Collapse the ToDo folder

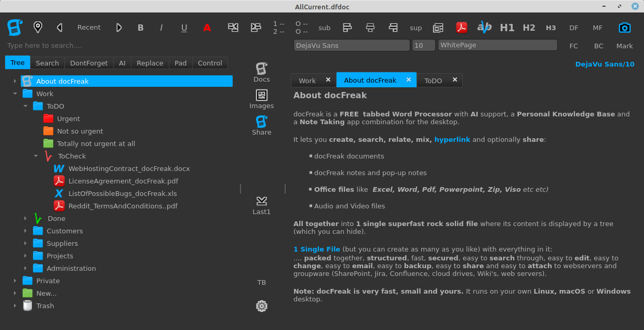coord(25,106)
